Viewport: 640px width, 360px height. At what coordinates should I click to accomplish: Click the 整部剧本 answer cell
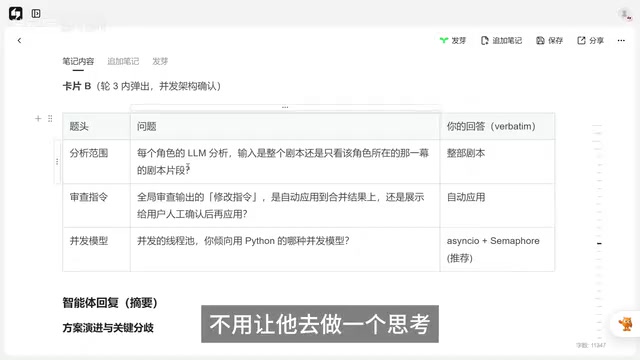pyautogui.click(x=497, y=162)
